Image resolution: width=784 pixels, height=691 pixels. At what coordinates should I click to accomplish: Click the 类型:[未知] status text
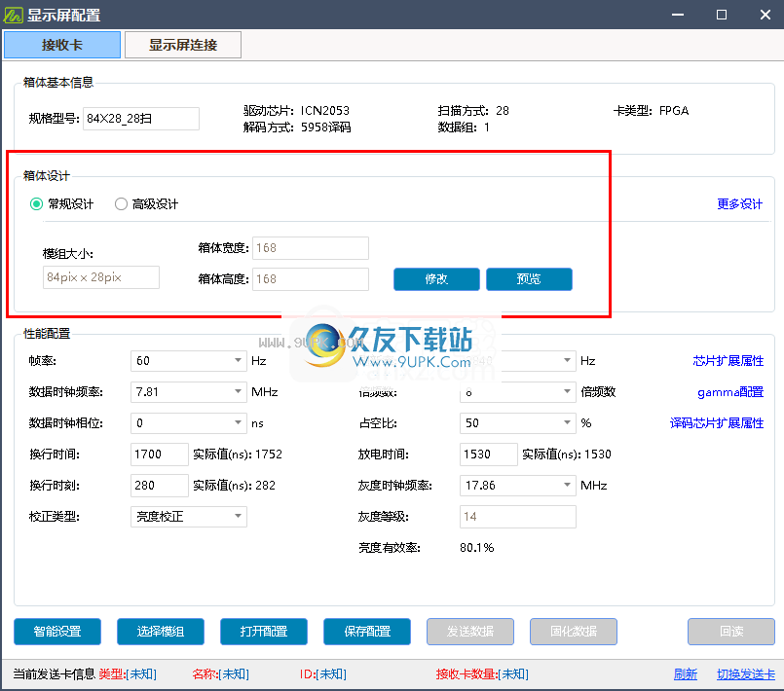pos(128,674)
